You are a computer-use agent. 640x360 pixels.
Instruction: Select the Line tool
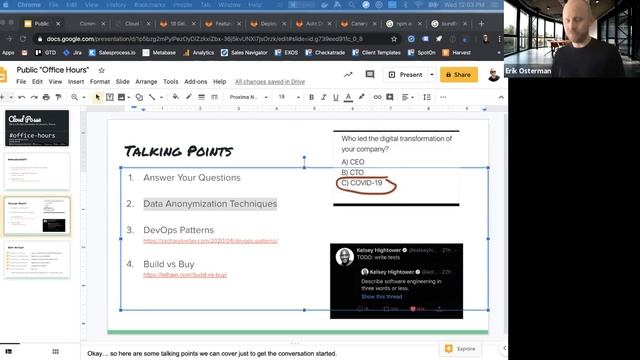(152, 97)
